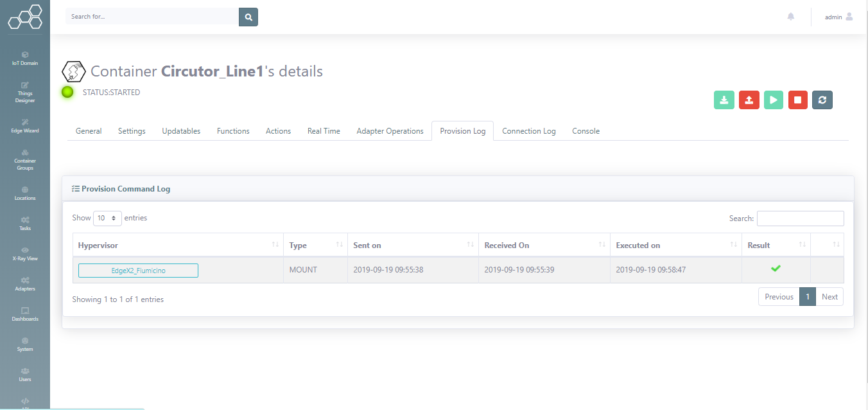Image resolution: width=868 pixels, height=410 pixels.
Task: Click the red upload container button
Action: point(749,100)
